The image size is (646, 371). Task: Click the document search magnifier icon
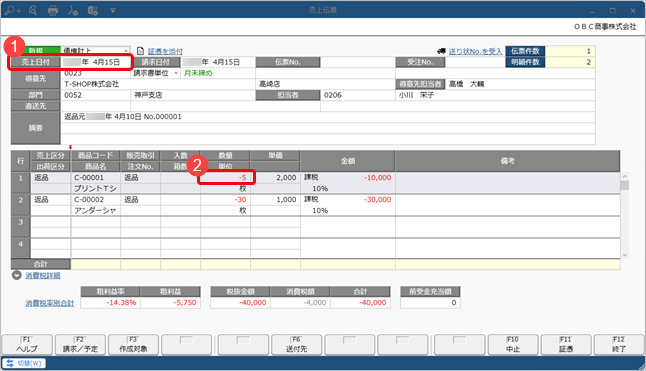point(33,10)
